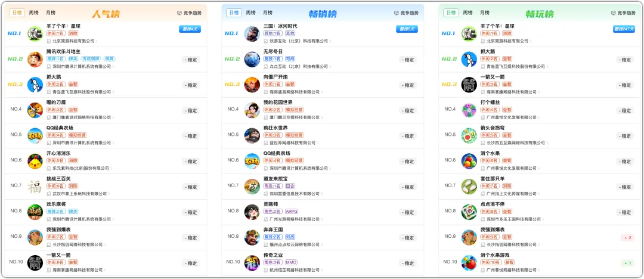The height and width of the screenshot is (279, 644).
Task: Open 传奇之业 game icon
Action: coord(252,263)
